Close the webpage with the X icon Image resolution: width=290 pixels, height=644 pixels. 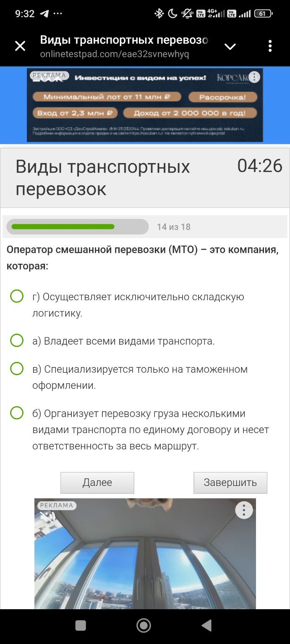(x=20, y=46)
